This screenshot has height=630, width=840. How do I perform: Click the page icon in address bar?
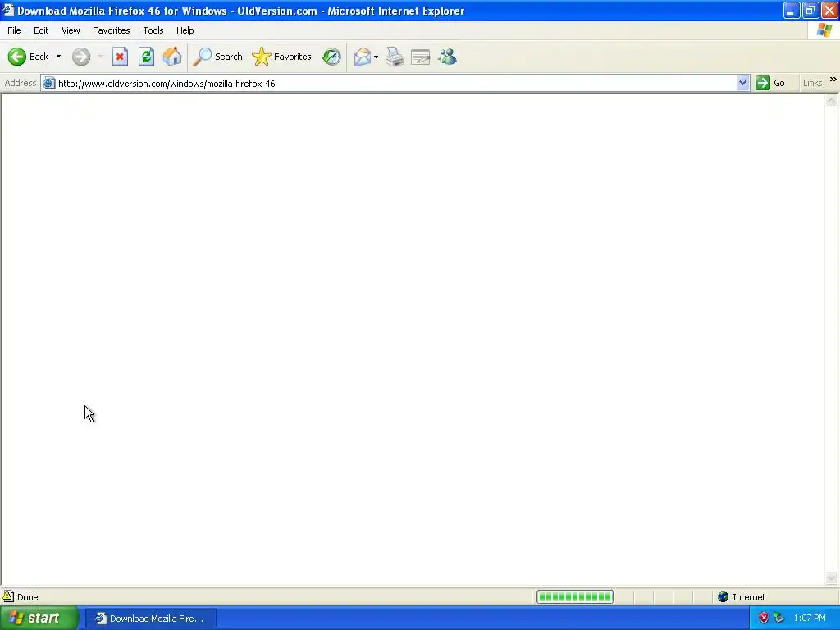[x=48, y=83]
